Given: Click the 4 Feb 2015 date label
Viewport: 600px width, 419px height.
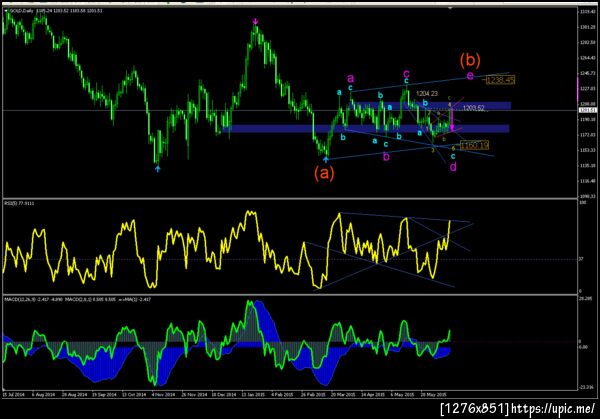Looking at the screenshot, I should coord(282,394).
